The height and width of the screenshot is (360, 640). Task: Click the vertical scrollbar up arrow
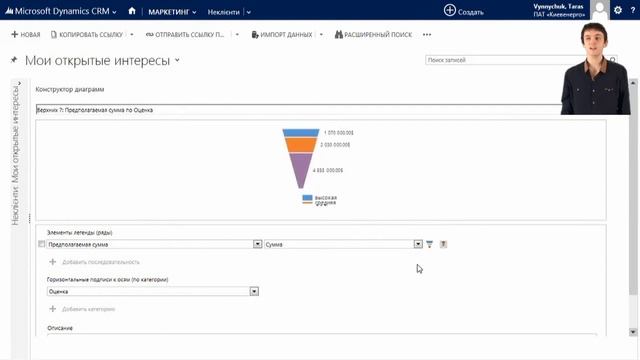click(633, 83)
